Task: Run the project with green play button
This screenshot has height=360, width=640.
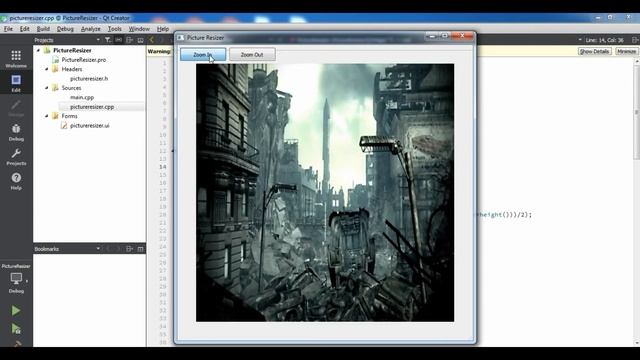Action: [x=16, y=311]
